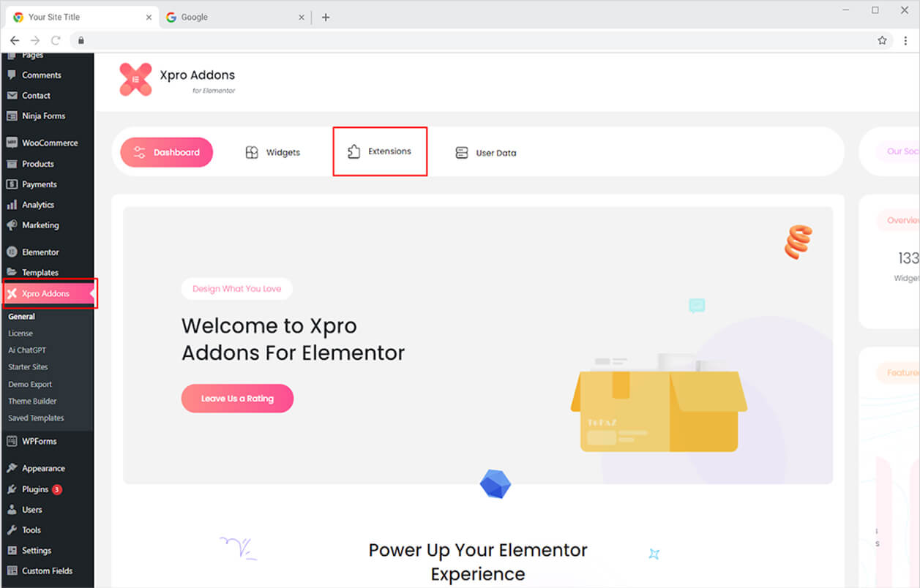
Task: Open the Chrome three-dot menu
Action: tap(905, 40)
